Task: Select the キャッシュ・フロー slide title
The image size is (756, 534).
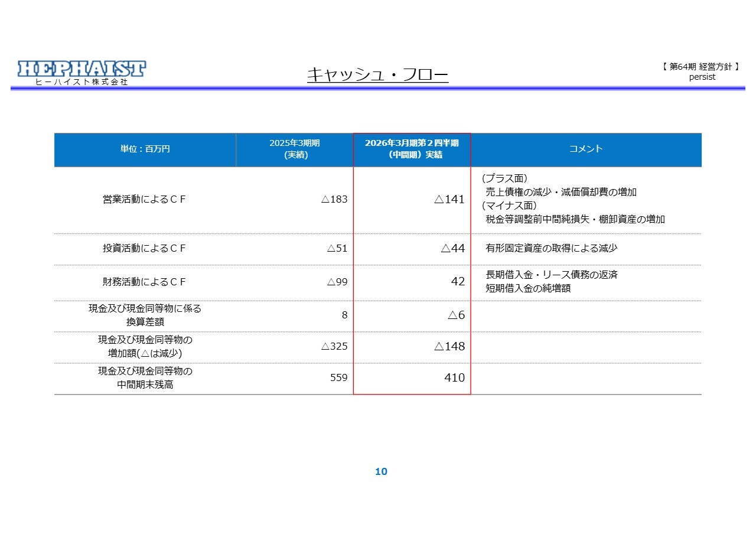Action: click(x=377, y=75)
